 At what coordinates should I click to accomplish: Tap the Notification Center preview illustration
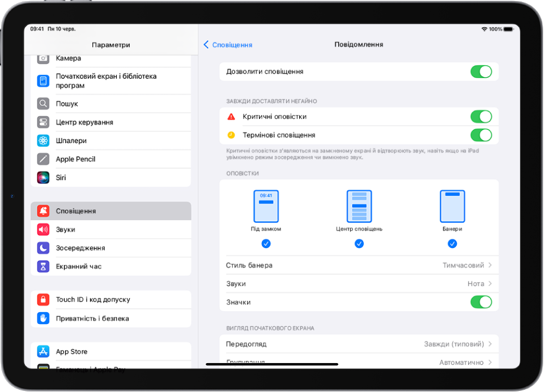[x=359, y=206]
